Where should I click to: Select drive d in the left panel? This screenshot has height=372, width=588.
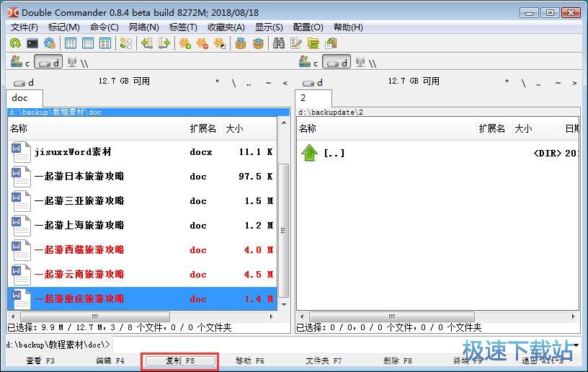pos(49,62)
